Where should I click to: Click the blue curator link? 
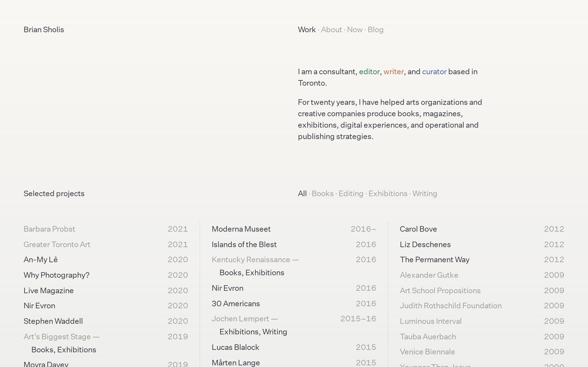coord(434,72)
